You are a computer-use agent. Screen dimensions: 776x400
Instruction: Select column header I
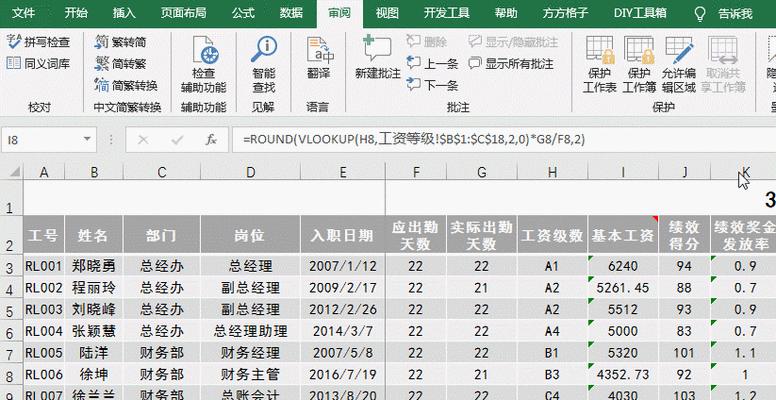pos(623,172)
